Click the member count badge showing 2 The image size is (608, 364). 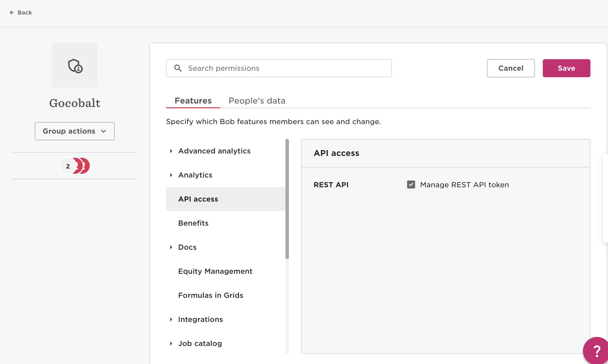pos(68,166)
